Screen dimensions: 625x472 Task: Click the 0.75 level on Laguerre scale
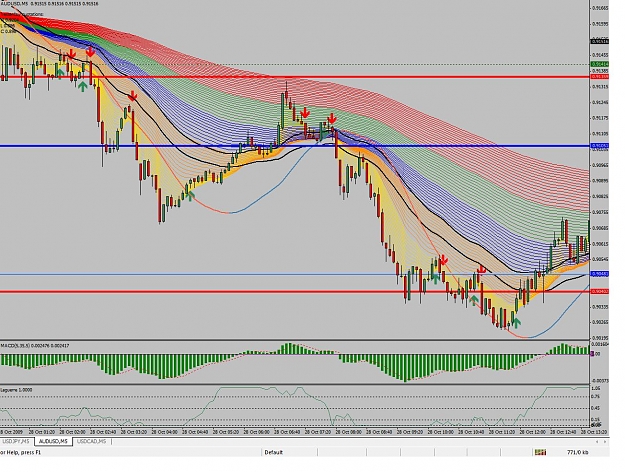596,396
